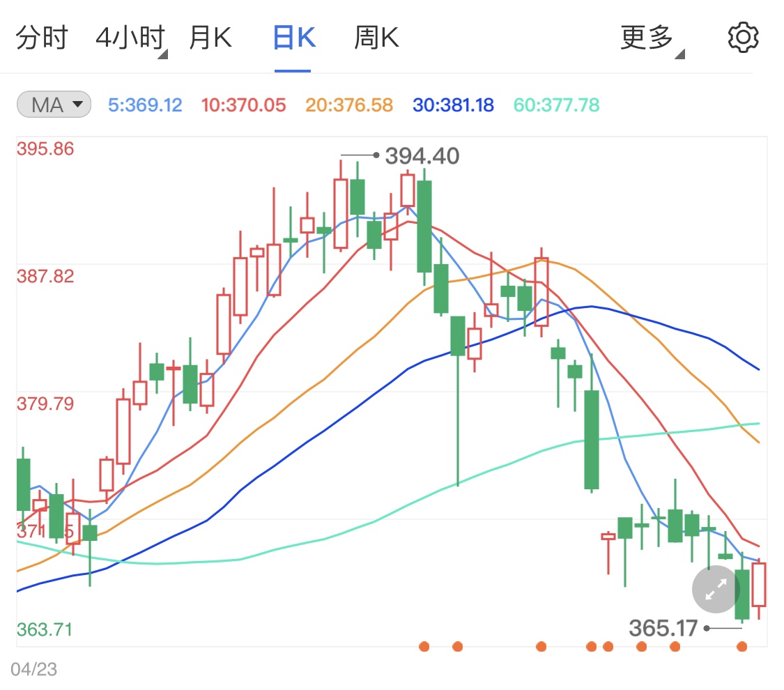The image size is (784, 690).
Task: Open the chart settings gear icon
Action: coord(742,37)
